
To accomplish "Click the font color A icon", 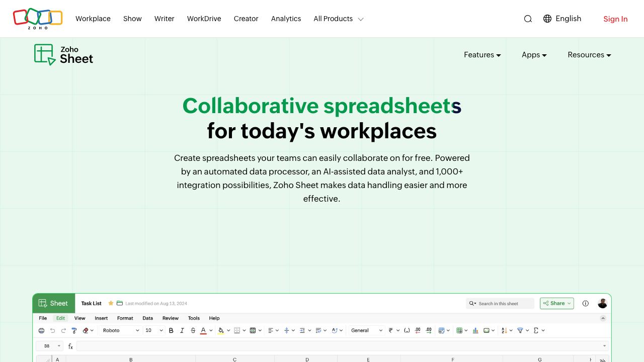I will click(203, 330).
